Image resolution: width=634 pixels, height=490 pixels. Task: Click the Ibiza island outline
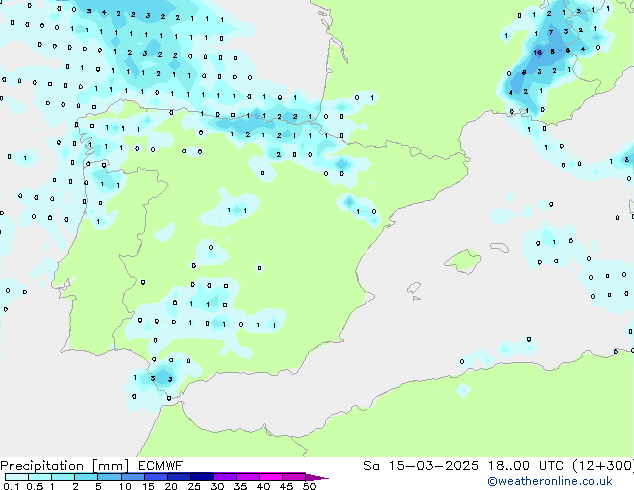point(414,288)
